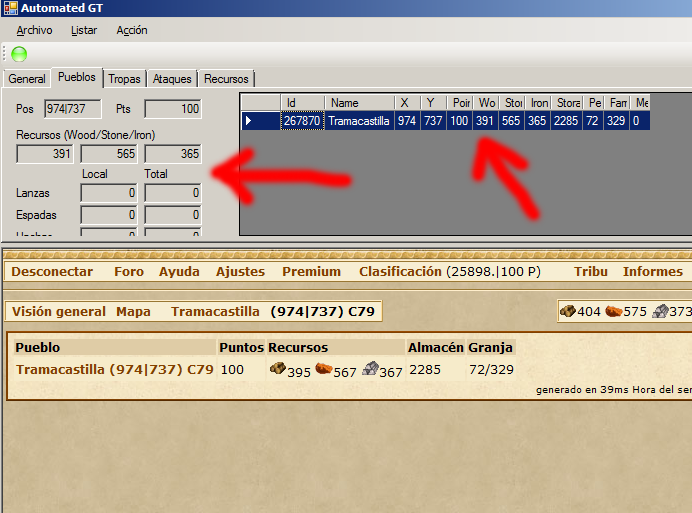Image resolution: width=692 pixels, height=513 pixels.
Task: Open the Listar menu
Action: 84,30
